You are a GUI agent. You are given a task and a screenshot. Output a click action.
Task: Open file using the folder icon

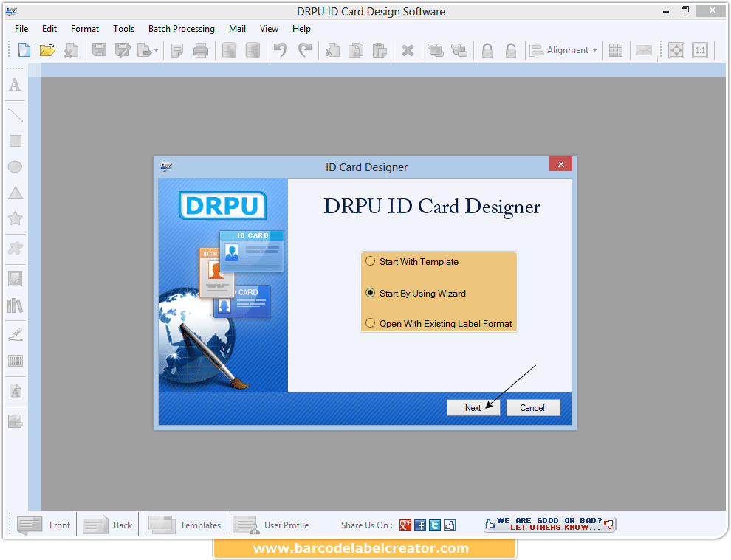point(47,50)
